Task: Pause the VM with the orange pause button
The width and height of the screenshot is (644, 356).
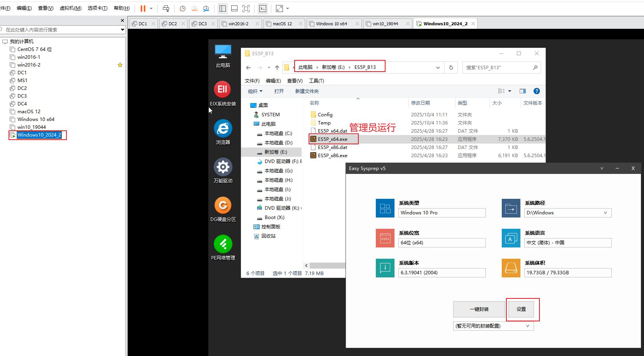Action: point(143,9)
